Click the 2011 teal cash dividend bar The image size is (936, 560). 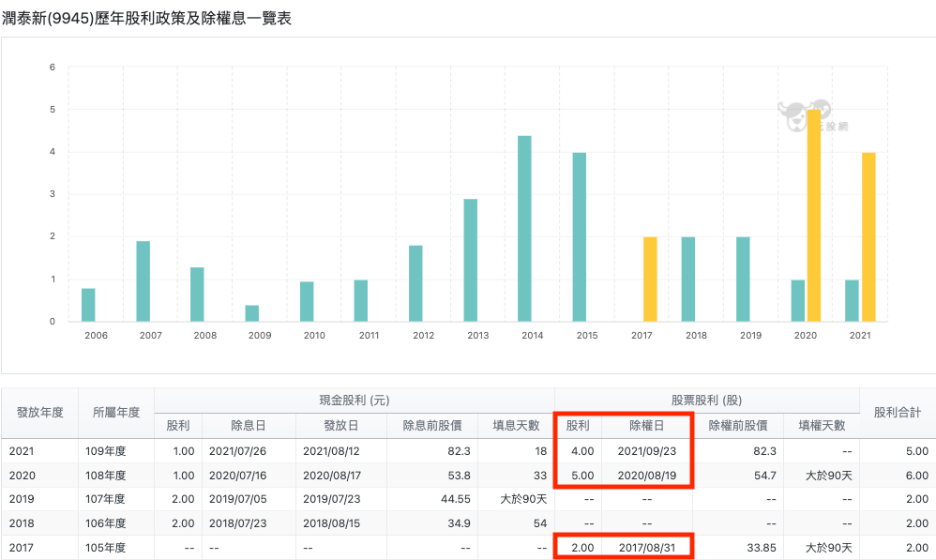(360, 301)
